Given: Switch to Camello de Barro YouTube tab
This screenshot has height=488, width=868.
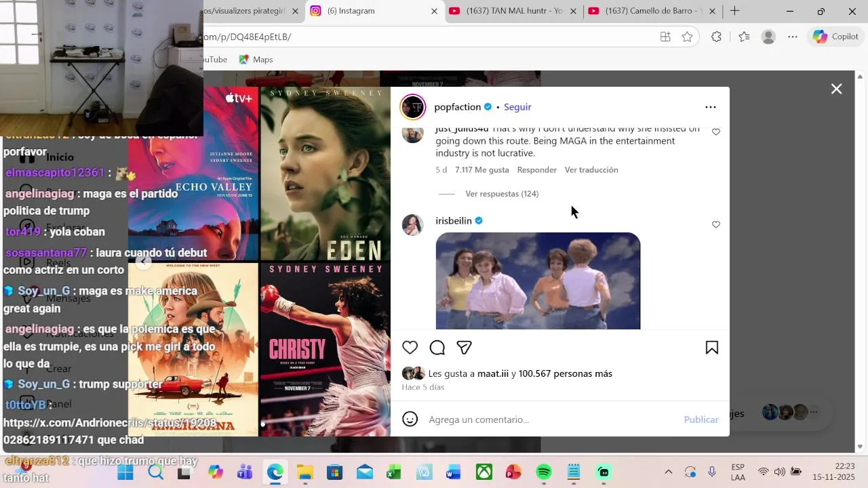Looking at the screenshot, I should click(x=651, y=11).
